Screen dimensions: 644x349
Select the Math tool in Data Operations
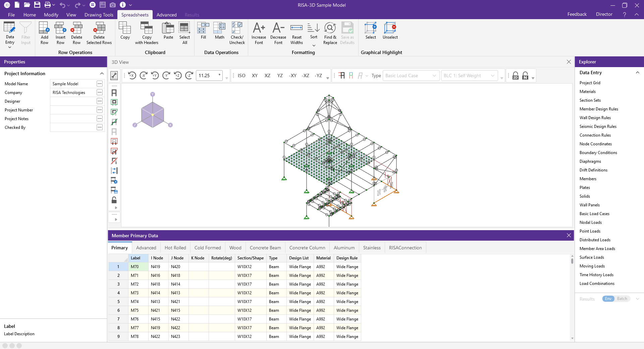click(x=219, y=32)
